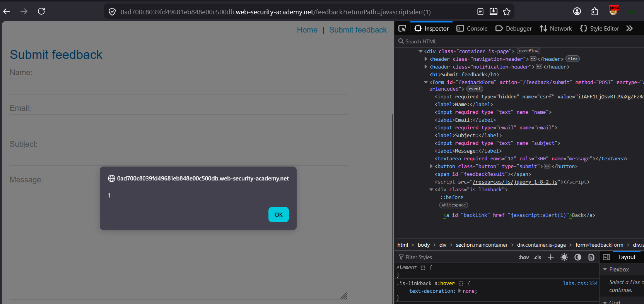This screenshot has width=644, height=304.
Task: Toggle :hov pseudo-class panel
Action: [x=524, y=257]
